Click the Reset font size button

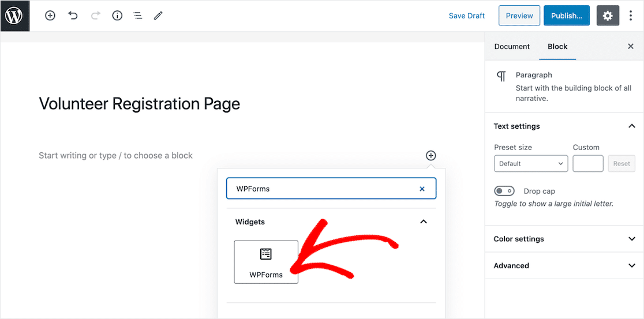pyautogui.click(x=621, y=163)
